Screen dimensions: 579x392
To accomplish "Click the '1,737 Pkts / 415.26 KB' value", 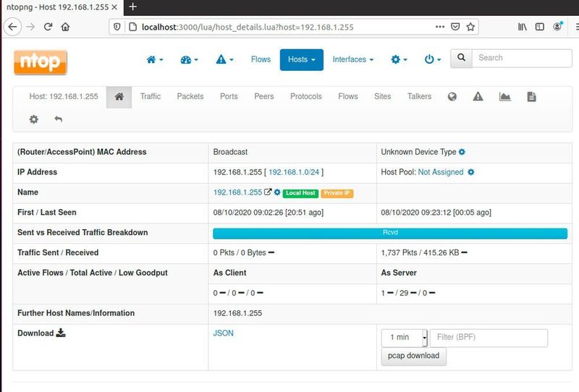I will (x=420, y=252).
